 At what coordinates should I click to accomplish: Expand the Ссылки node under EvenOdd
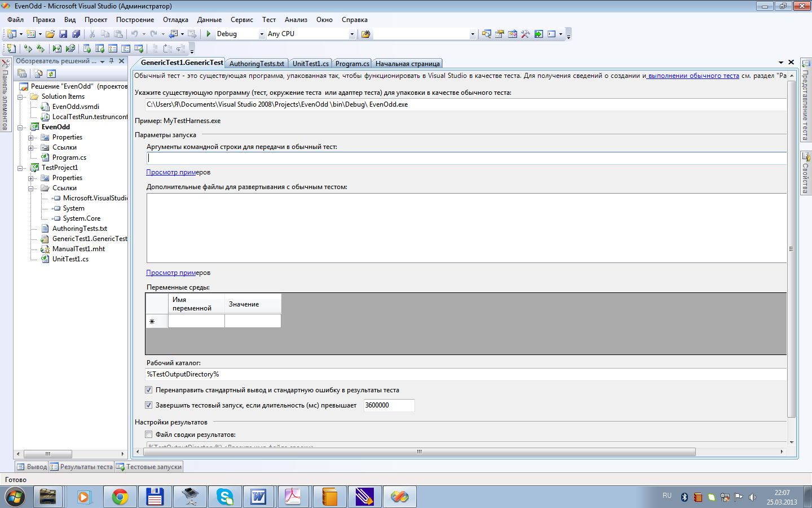point(31,147)
